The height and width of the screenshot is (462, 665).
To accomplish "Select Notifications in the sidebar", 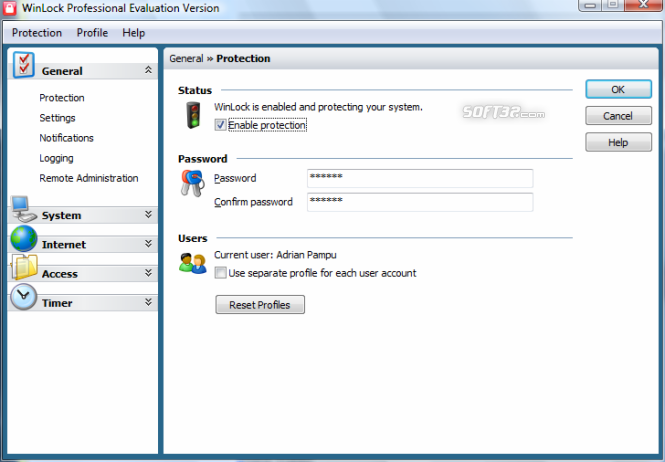I will [x=66, y=138].
